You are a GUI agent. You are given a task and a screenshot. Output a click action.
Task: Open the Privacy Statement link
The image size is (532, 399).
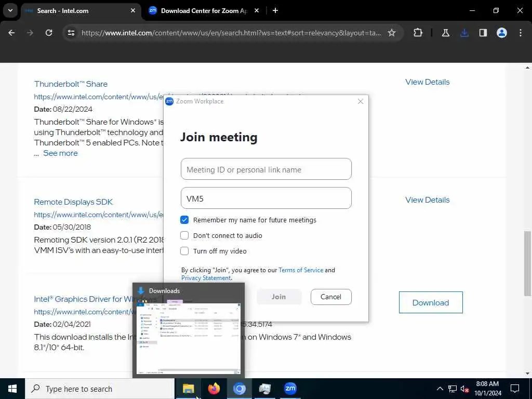click(x=206, y=278)
